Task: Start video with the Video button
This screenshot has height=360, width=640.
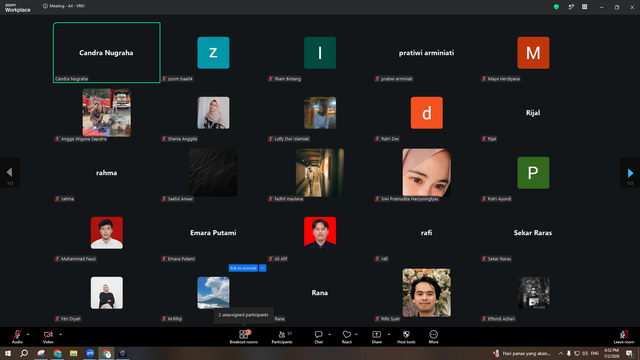Action: point(48,336)
